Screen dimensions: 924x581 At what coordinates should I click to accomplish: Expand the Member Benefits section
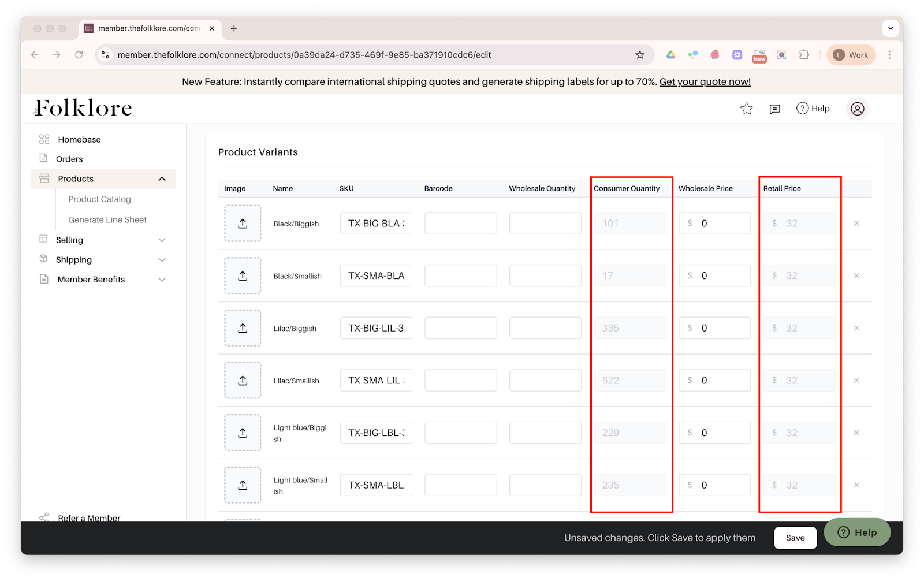[x=162, y=279]
